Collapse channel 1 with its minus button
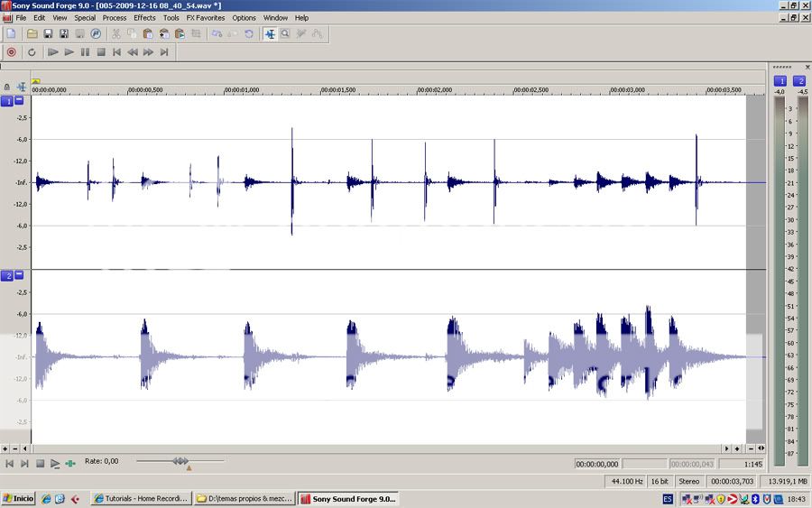 tap(19, 100)
